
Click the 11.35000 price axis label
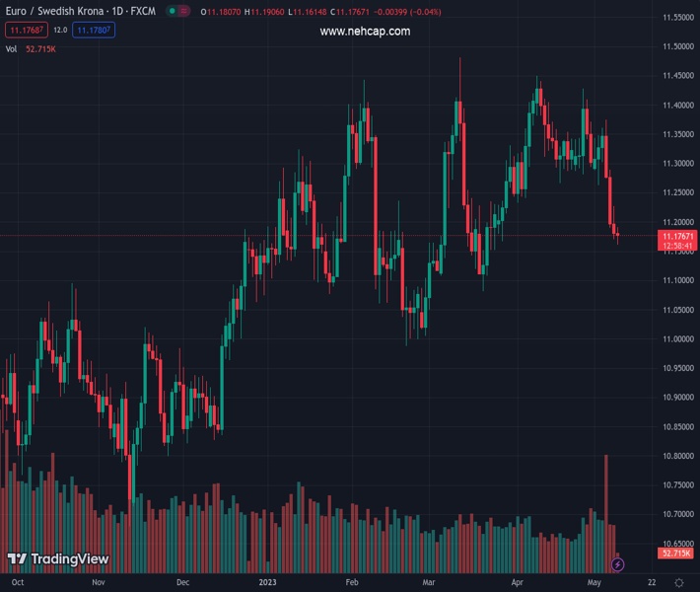(678, 134)
